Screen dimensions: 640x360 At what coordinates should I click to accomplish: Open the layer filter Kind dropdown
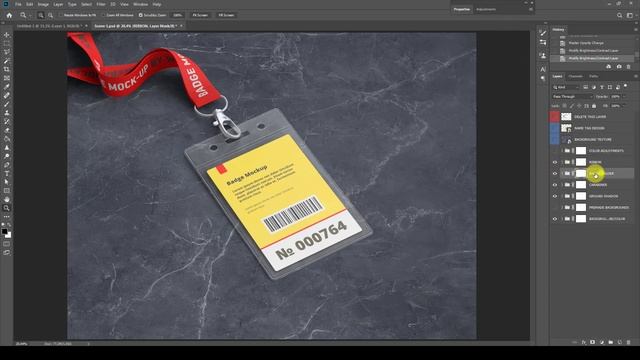[x=566, y=87]
